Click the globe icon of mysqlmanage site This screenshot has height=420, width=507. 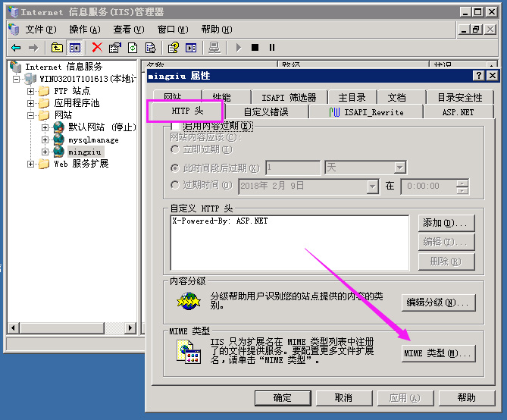pos(58,139)
